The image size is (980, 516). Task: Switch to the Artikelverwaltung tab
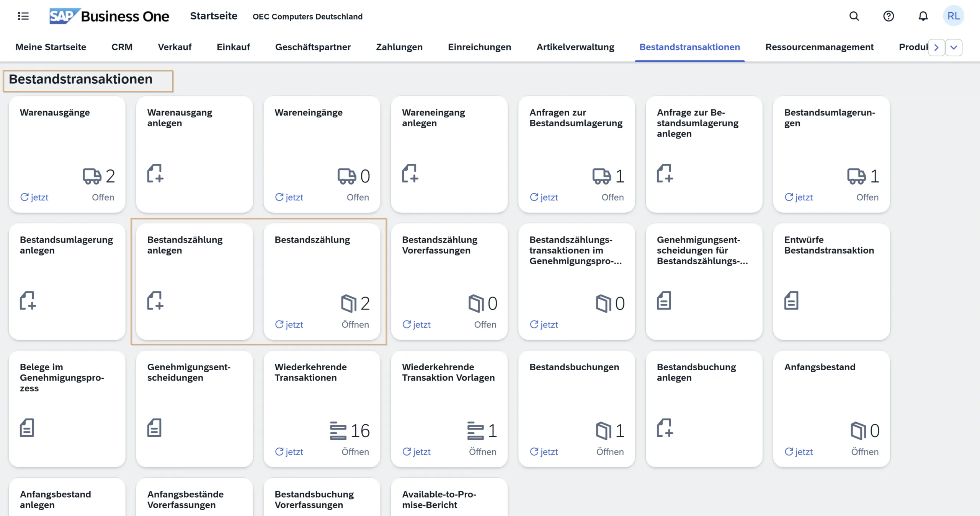point(575,47)
